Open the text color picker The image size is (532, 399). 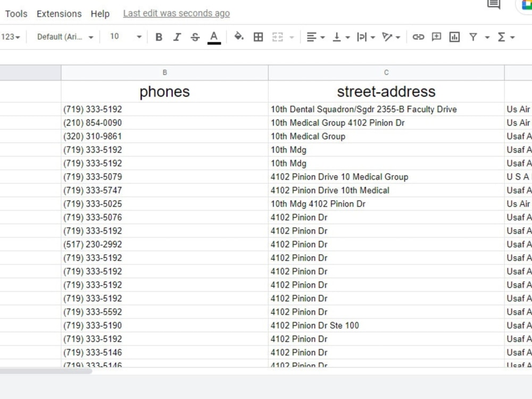pyautogui.click(x=214, y=37)
